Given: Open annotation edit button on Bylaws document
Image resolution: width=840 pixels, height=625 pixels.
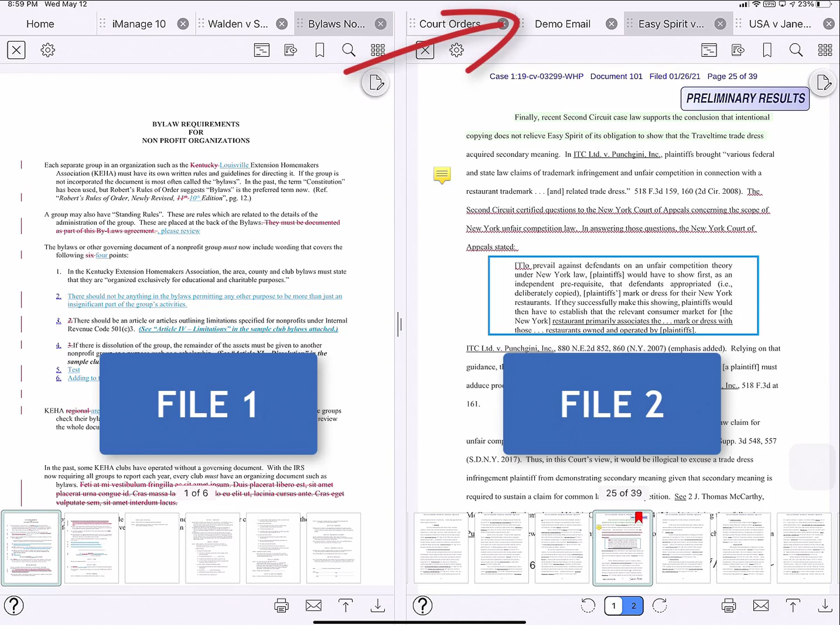Looking at the screenshot, I should pos(376,83).
